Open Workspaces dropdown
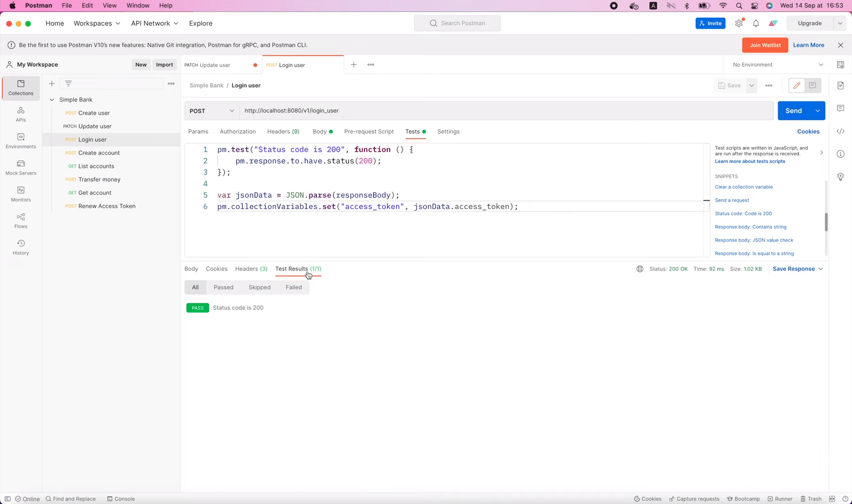This screenshot has width=852, height=504. tap(97, 23)
